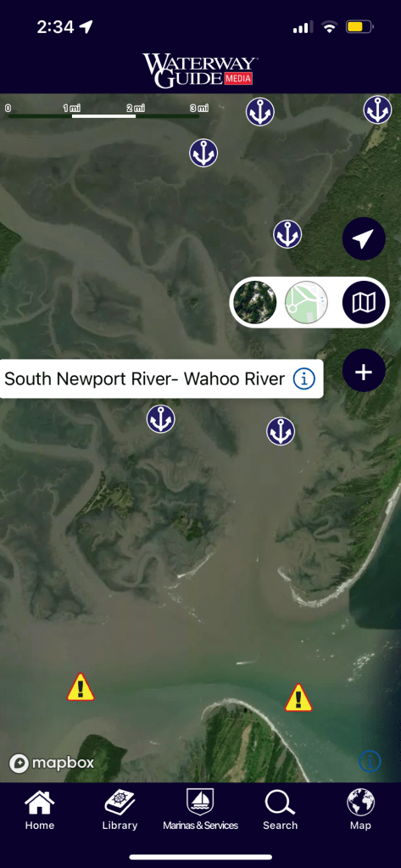Tap the anchor icon beside the scale bar
The image size is (401, 868).
click(260, 112)
